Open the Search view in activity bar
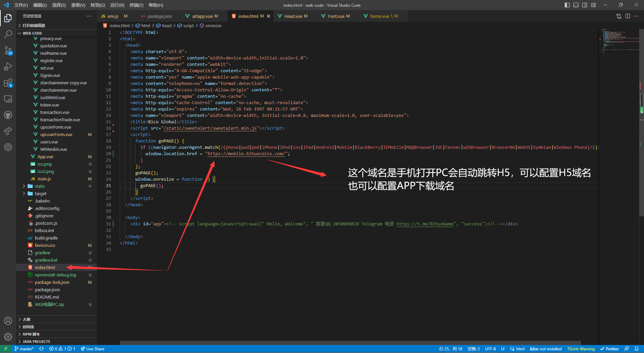 [8, 34]
